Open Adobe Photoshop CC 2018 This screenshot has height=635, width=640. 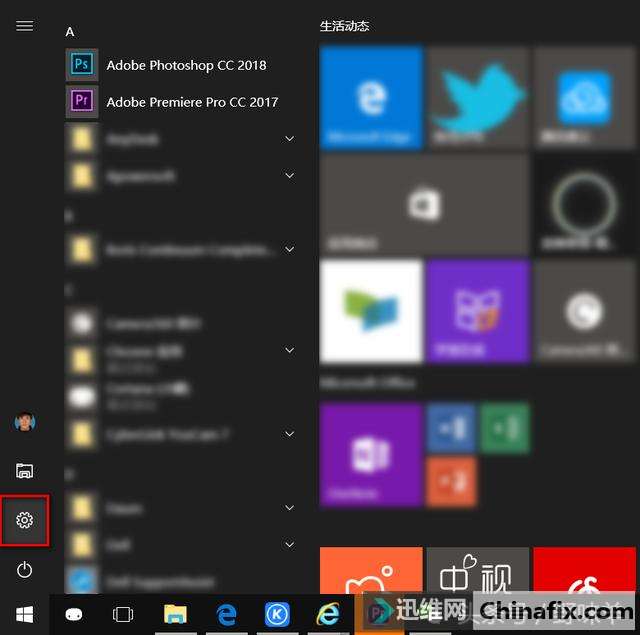coord(180,65)
